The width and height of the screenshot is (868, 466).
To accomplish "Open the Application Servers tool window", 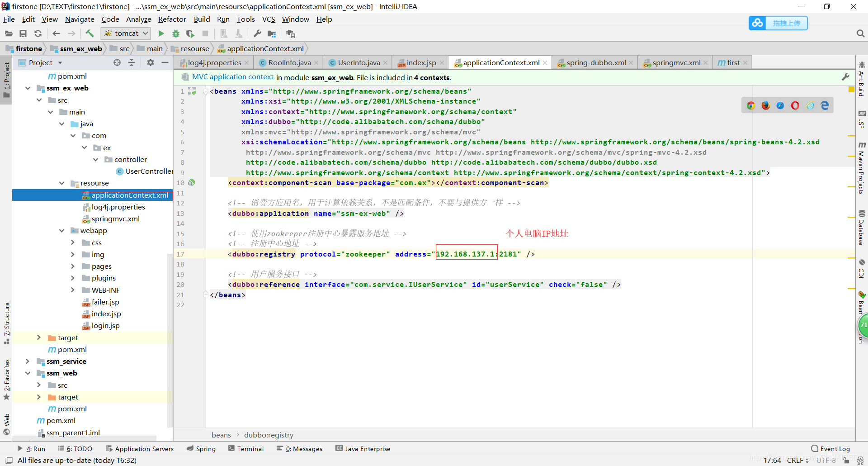I will tap(140, 449).
